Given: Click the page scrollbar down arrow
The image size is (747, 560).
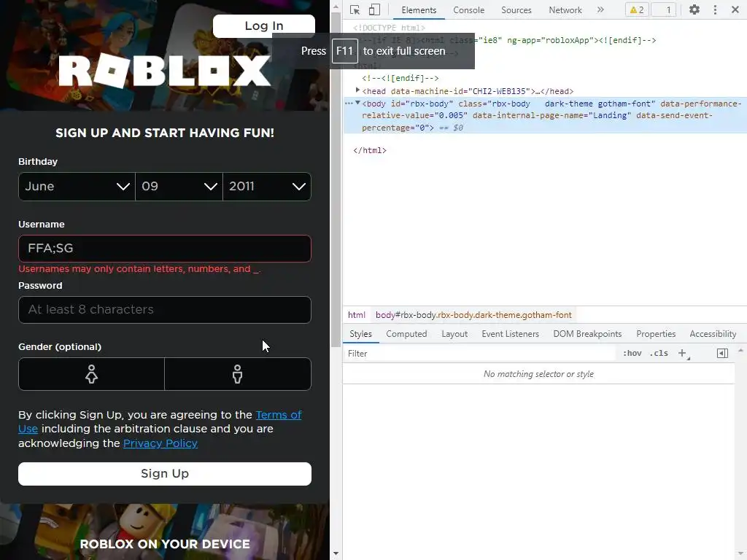Looking at the screenshot, I should click(336, 554).
